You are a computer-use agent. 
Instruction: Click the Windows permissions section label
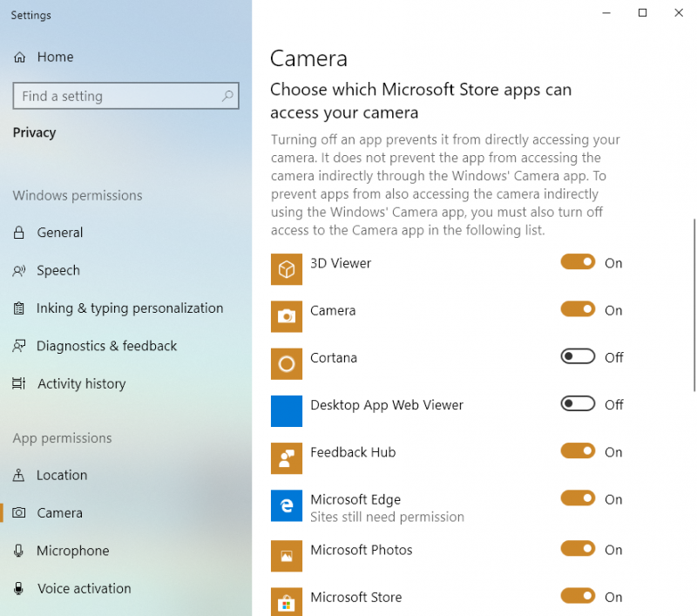point(78,195)
